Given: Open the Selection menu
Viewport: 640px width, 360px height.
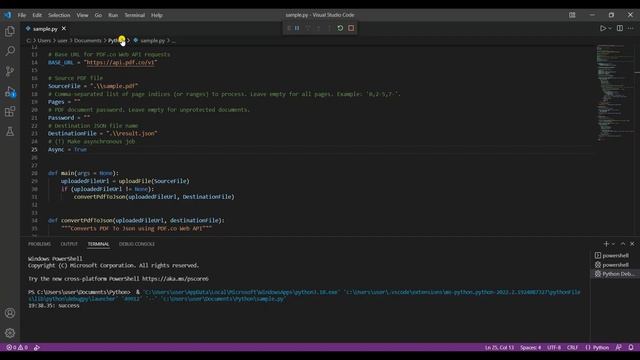Looking at the screenshot, I should (x=59, y=15).
